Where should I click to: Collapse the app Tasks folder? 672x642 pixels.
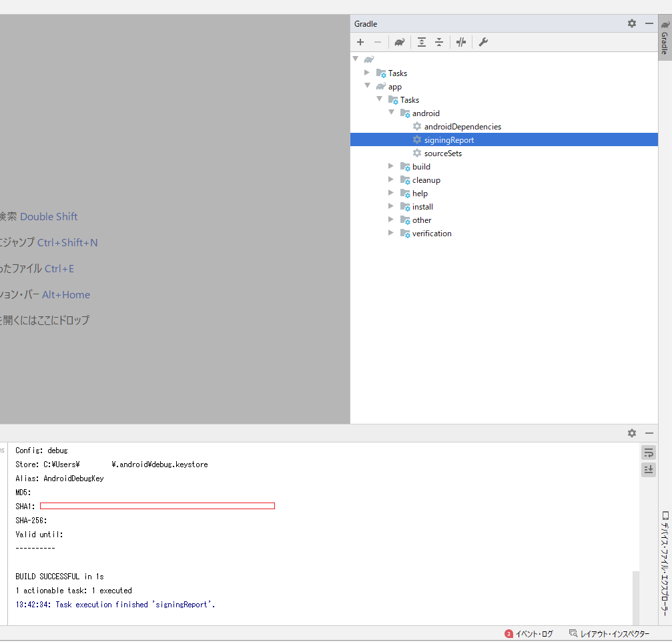click(379, 99)
